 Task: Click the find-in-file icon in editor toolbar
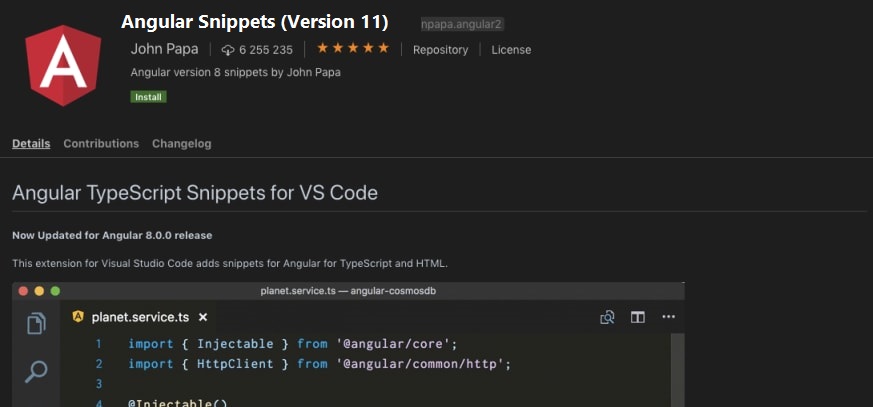pos(607,317)
